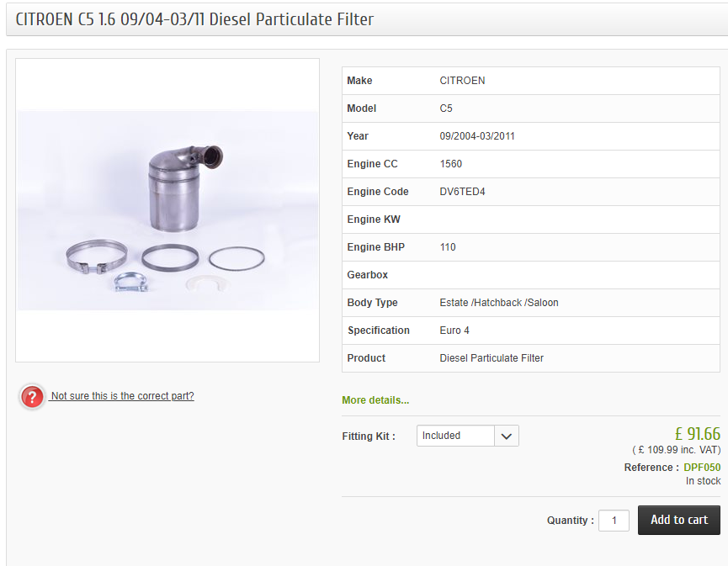Select the Fitting Kit 'Included' field
728x566 pixels.
click(x=455, y=436)
